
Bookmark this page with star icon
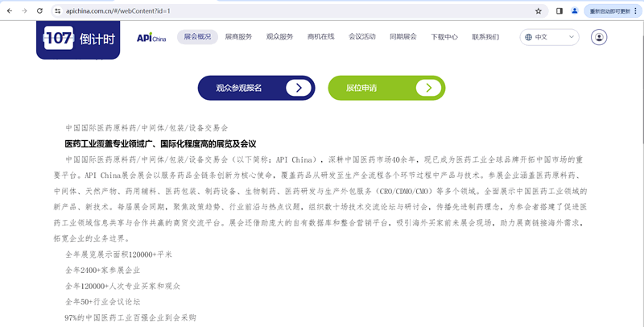[x=538, y=11]
